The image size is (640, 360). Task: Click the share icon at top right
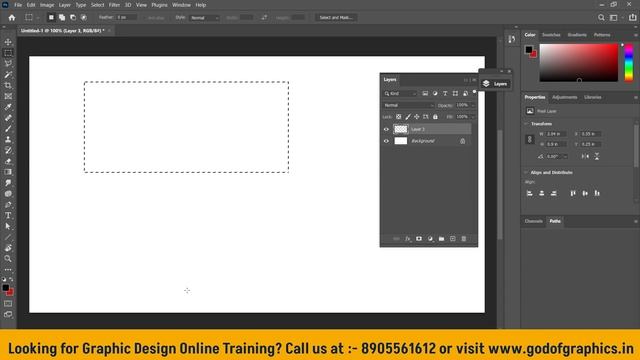pos(632,18)
